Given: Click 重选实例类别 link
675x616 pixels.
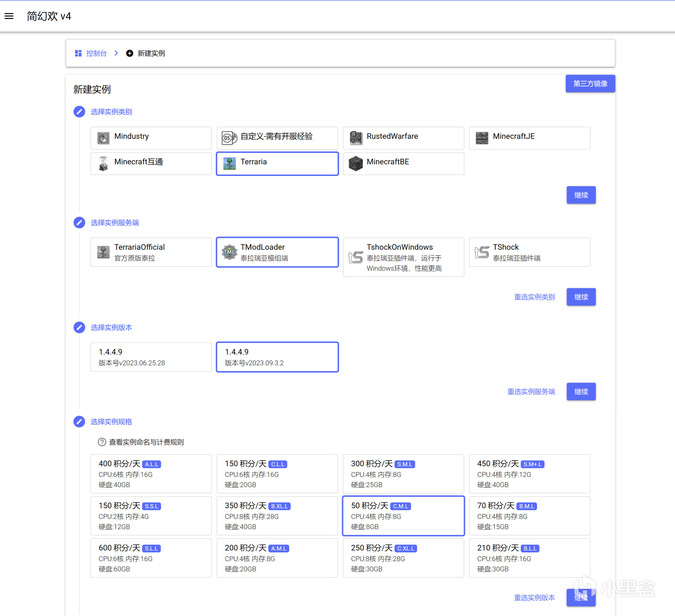Looking at the screenshot, I should [x=534, y=297].
